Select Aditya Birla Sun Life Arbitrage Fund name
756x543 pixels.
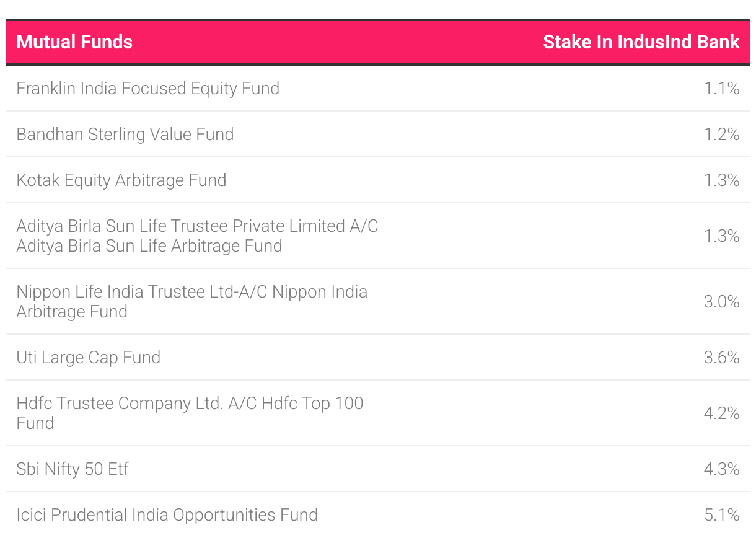click(197, 236)
